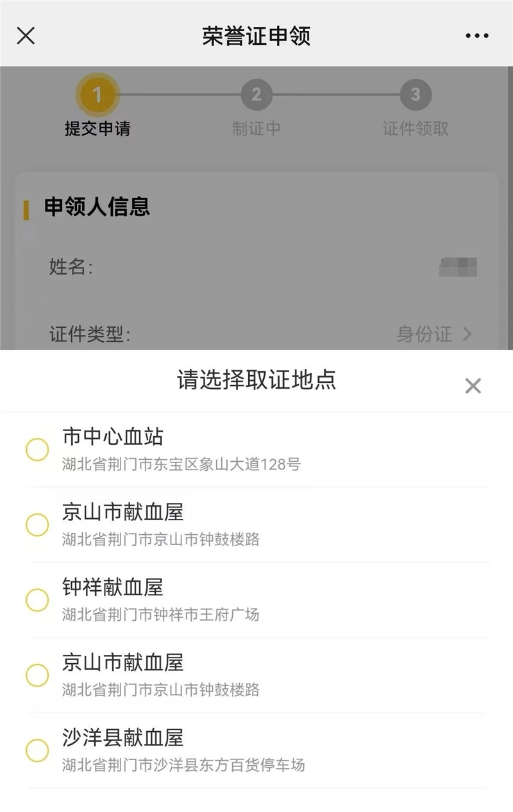Tap the 东方百货停车场 address line
This screenshot has height=812, width=513.
[x=183, y=765]
